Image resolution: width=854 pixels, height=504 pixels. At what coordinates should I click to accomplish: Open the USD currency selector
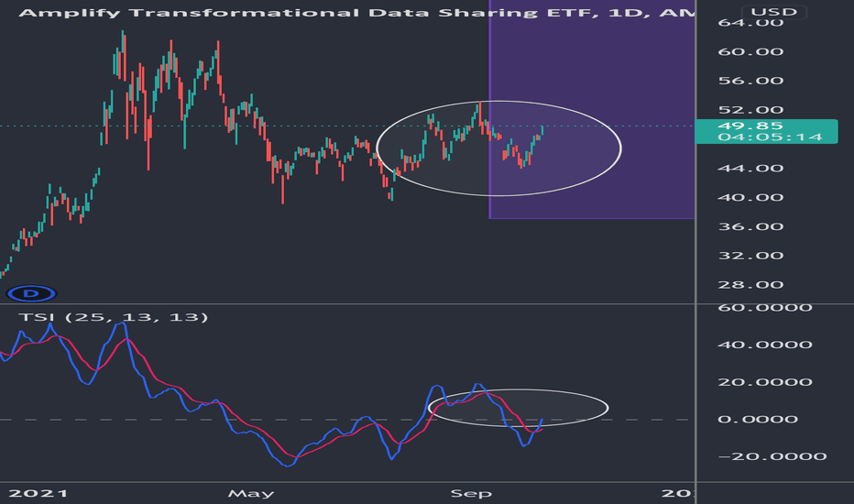tap(773, 11)
